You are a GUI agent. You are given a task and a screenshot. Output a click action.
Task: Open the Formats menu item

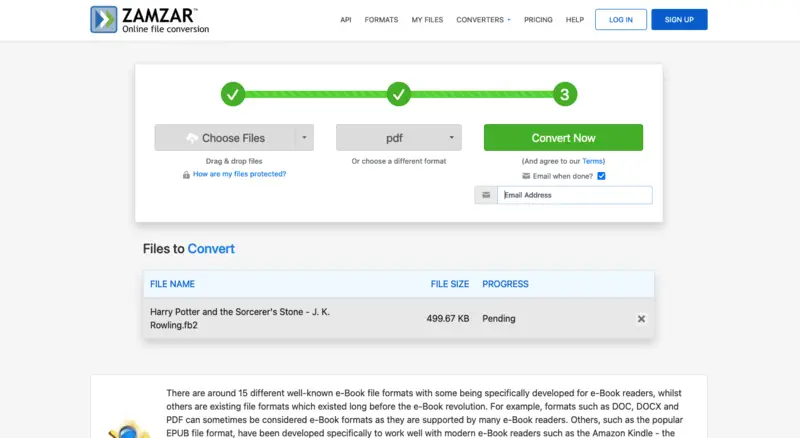[381, 20]
